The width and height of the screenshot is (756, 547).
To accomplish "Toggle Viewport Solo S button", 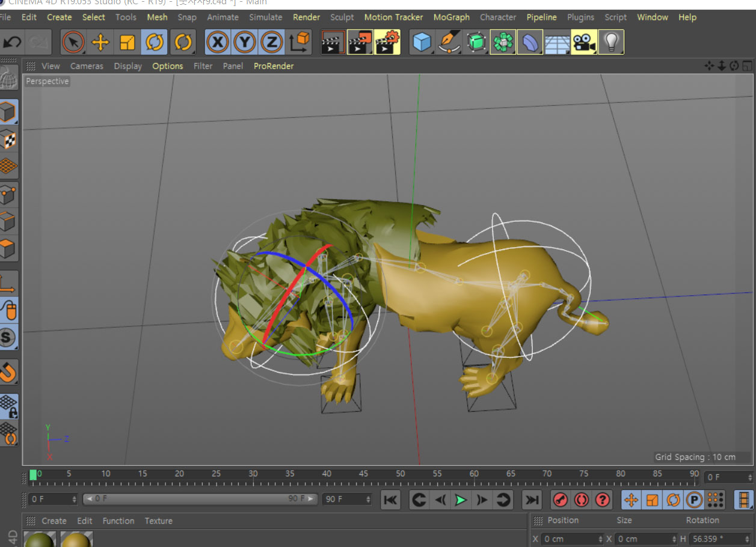I will (x=8, y=337).
